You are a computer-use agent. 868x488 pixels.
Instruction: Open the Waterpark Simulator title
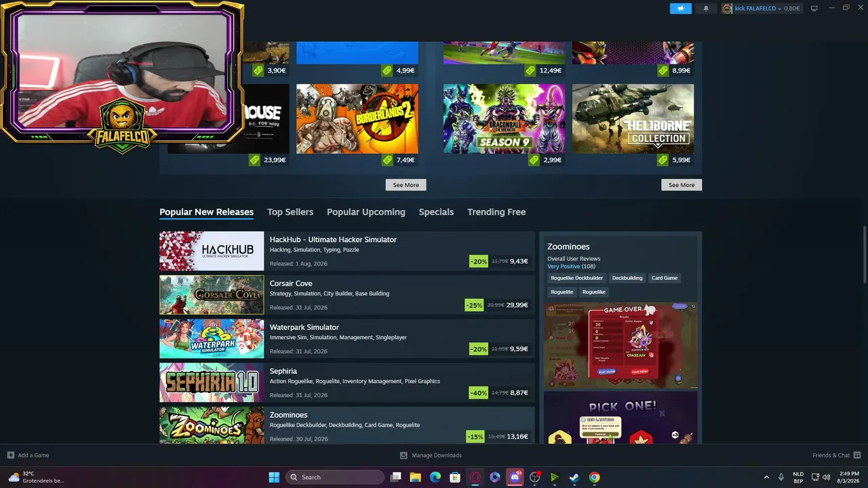(304, 327)
